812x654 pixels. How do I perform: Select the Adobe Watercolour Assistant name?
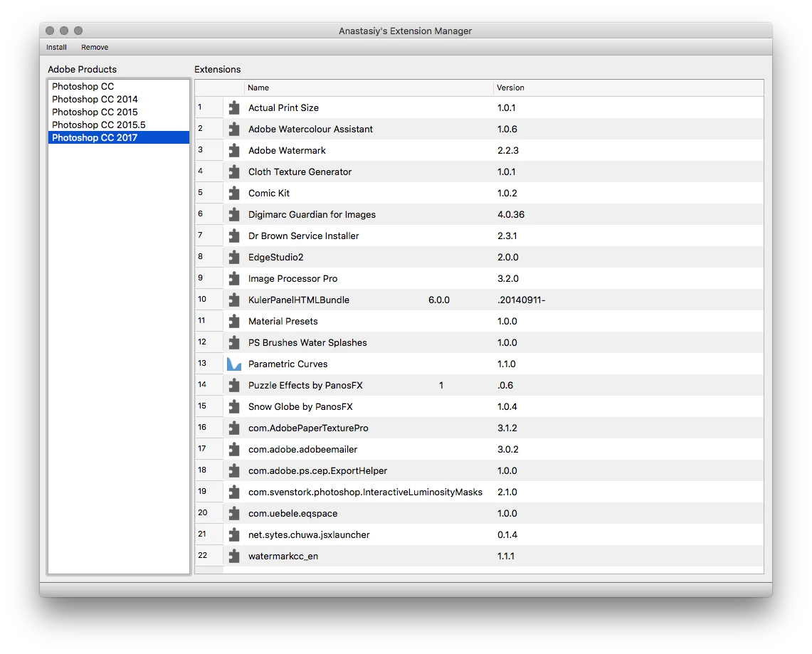[x=310, y=129]
